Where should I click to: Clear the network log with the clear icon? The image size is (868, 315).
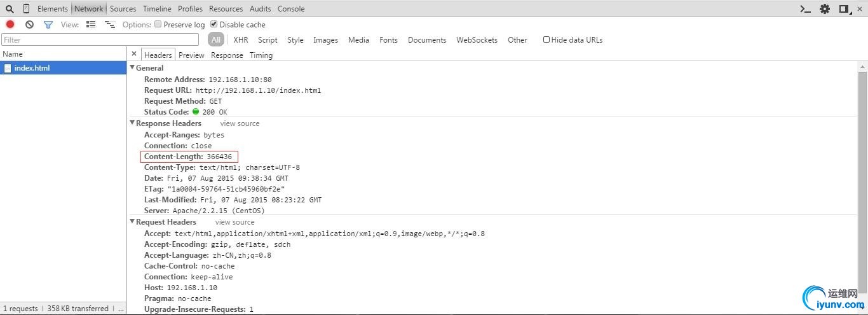coord(29,25)
